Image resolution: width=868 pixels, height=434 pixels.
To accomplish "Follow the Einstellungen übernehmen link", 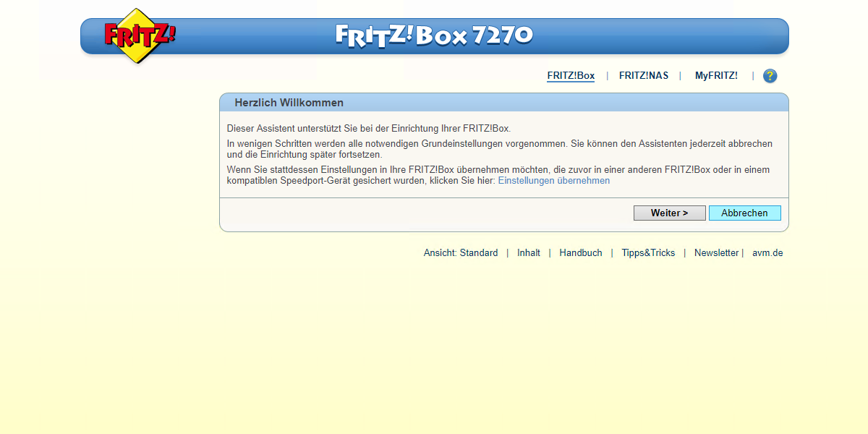I will 554,181.
